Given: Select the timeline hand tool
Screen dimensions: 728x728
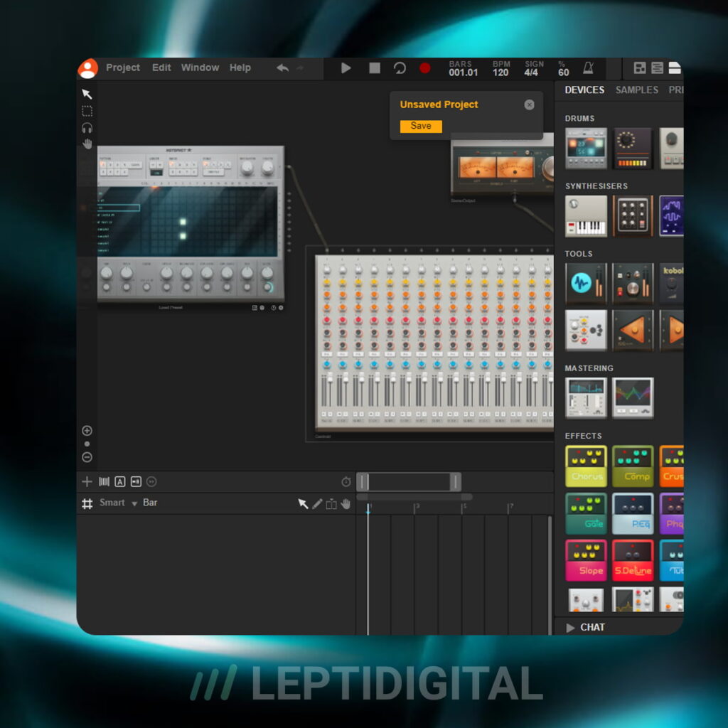Looking at the screenshot, I should point(346,504).
